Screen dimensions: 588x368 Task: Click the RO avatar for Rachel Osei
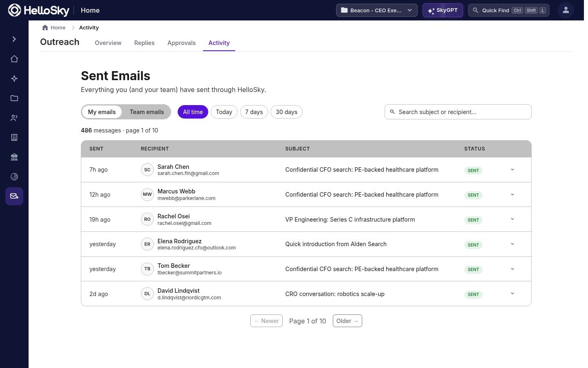click(147, 220)
